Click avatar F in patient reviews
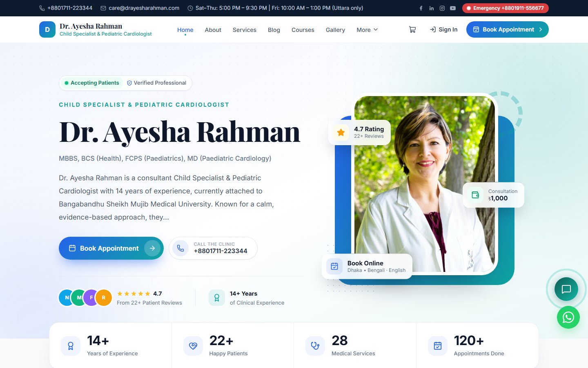The width and height of the screenshot is (588, 368). click(x=91, y=298)
